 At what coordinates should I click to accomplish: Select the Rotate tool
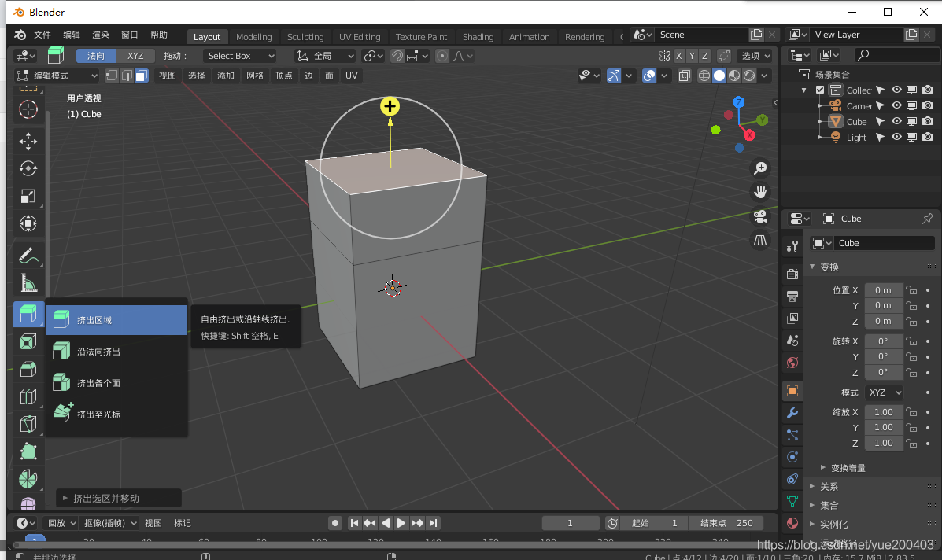point(28,168)
